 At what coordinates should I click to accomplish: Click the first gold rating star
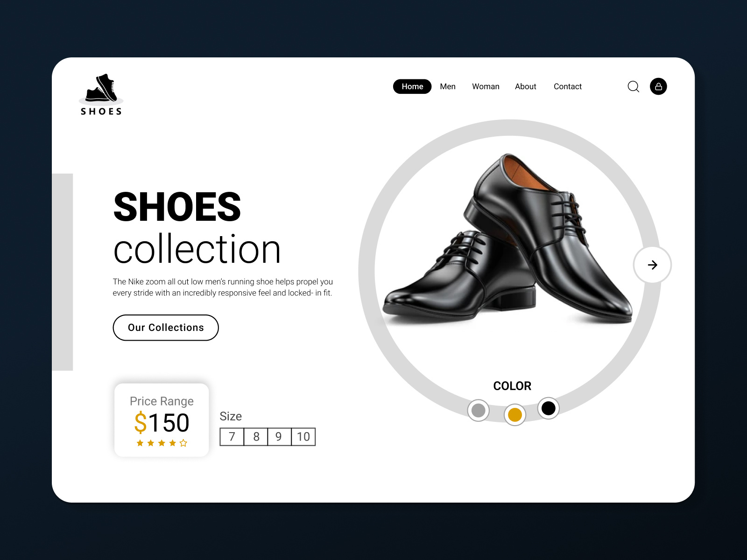[140, 443]
